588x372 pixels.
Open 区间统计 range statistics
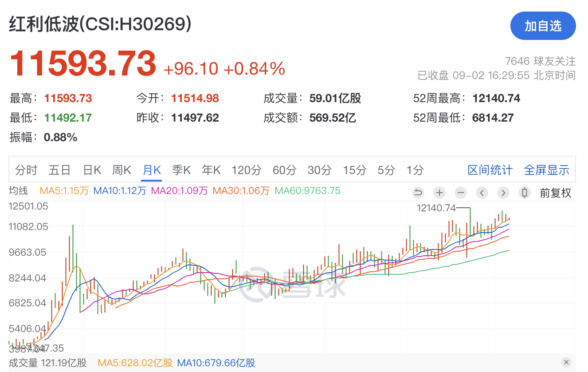(x=490, y=170)
